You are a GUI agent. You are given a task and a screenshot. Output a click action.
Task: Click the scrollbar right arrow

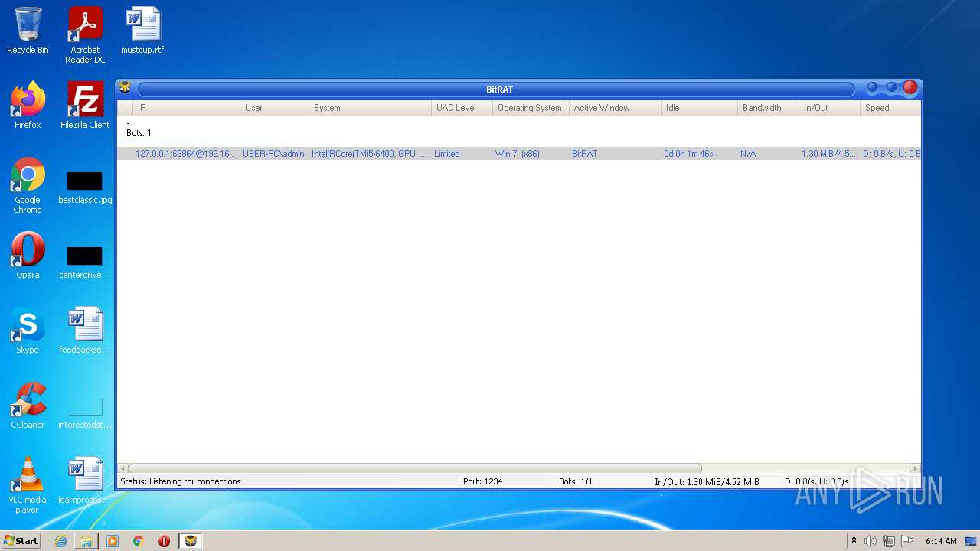[x=914, y=468]
